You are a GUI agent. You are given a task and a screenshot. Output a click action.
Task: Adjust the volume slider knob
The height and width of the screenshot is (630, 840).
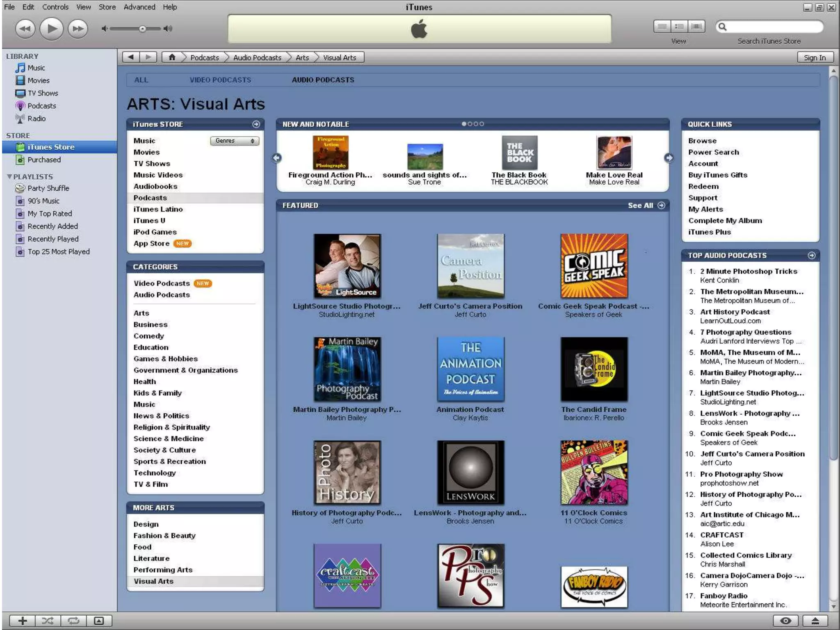(142, 29)
